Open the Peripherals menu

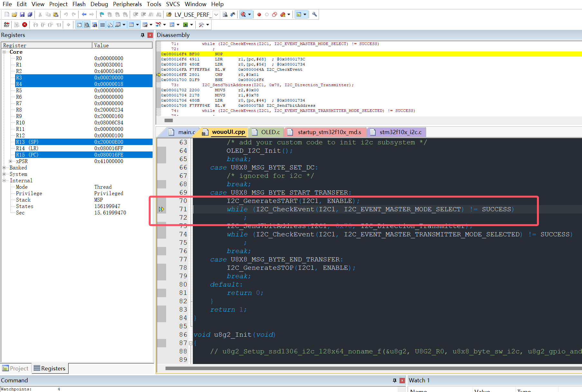pyautogui.click(x=127, y=4)
